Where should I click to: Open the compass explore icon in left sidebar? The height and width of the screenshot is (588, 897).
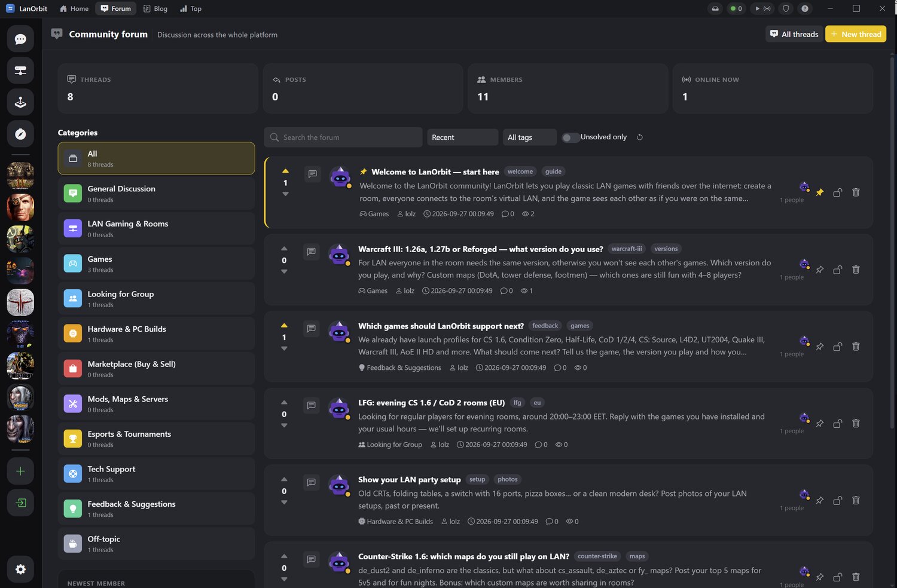pyautogui.click(x=20, y=134)
